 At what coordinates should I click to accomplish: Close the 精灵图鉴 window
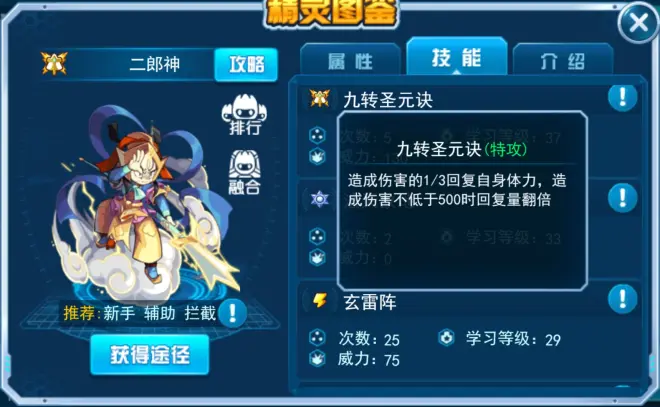point(639,23)
